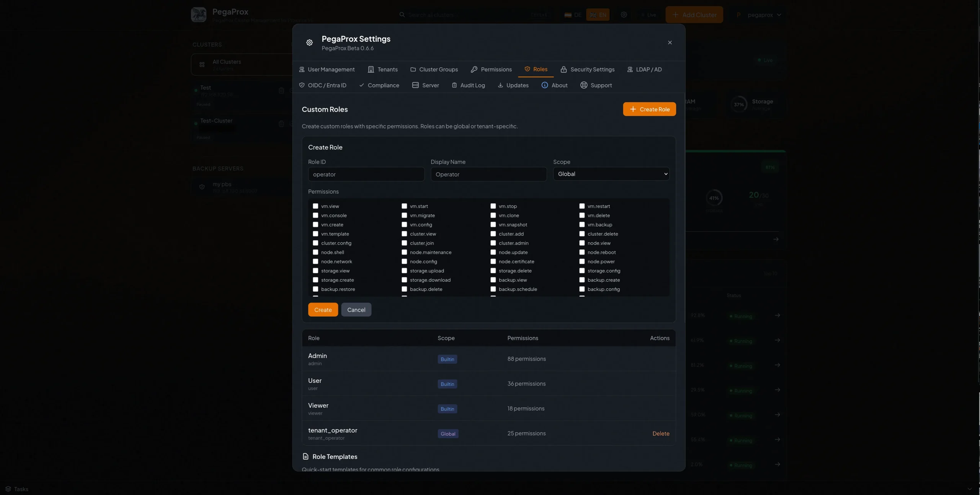Click the PegaProx logo in the background window

[199, 15]
